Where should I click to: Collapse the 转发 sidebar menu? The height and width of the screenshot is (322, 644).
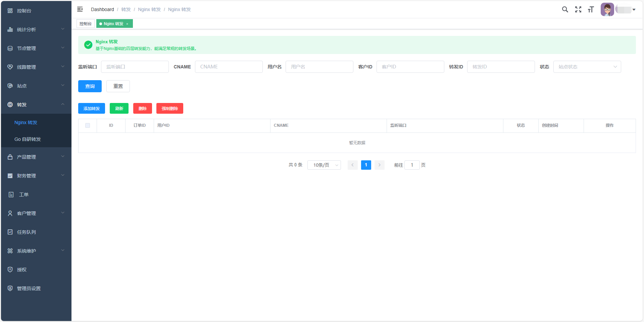(36, 105)
